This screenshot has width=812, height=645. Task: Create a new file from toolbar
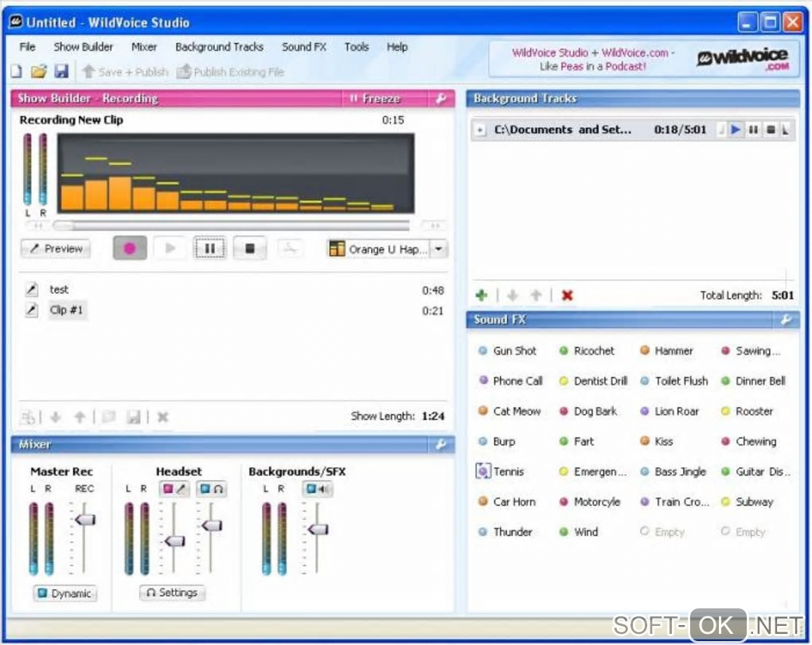[x=17, y=71]
